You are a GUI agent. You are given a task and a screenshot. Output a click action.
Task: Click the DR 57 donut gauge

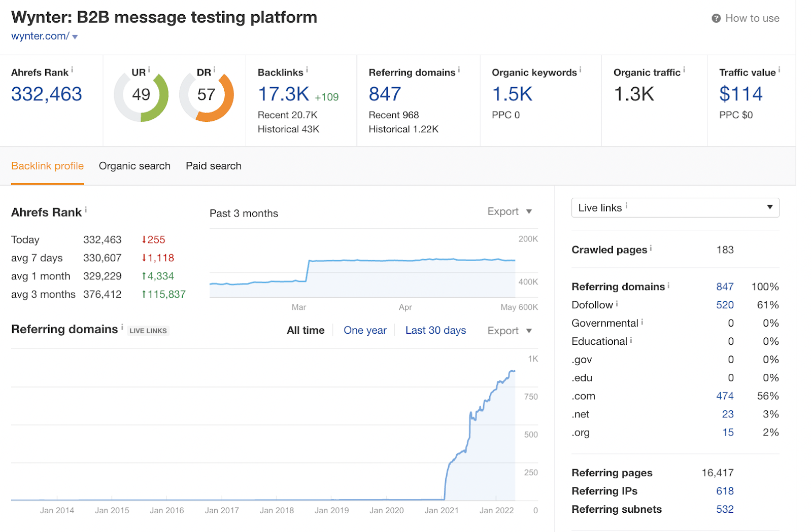(x=207, y=95)
